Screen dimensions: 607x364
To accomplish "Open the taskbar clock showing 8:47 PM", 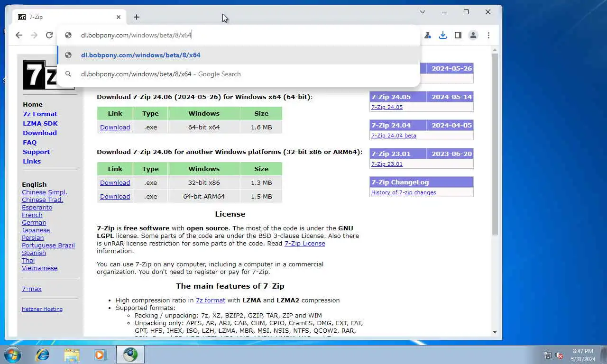I will (x=583, y=355).
